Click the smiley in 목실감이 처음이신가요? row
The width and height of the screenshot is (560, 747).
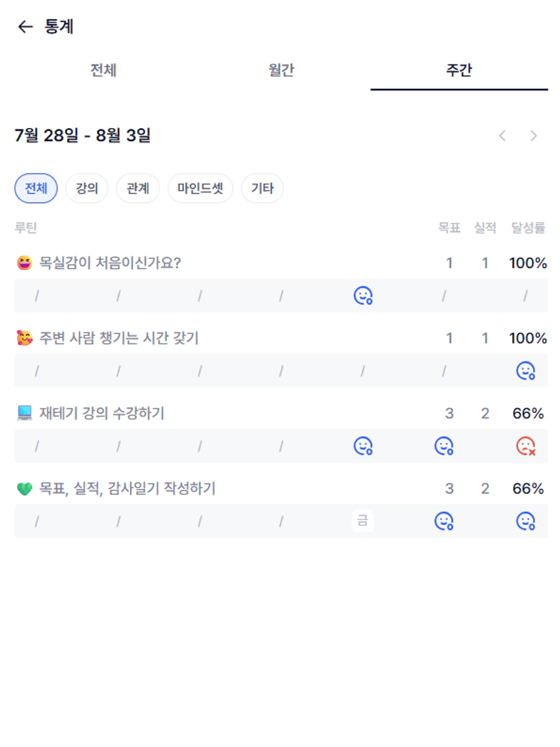point(363,295)
